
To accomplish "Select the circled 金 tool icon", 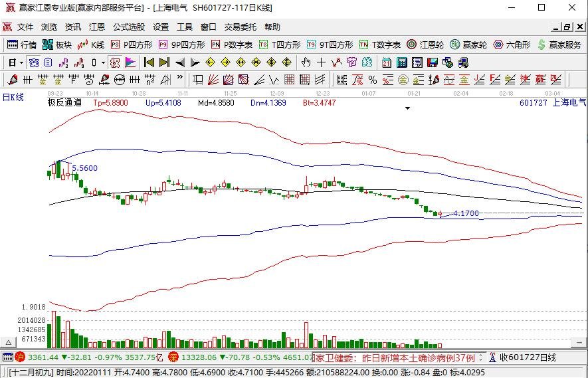I will pos(403,80).
